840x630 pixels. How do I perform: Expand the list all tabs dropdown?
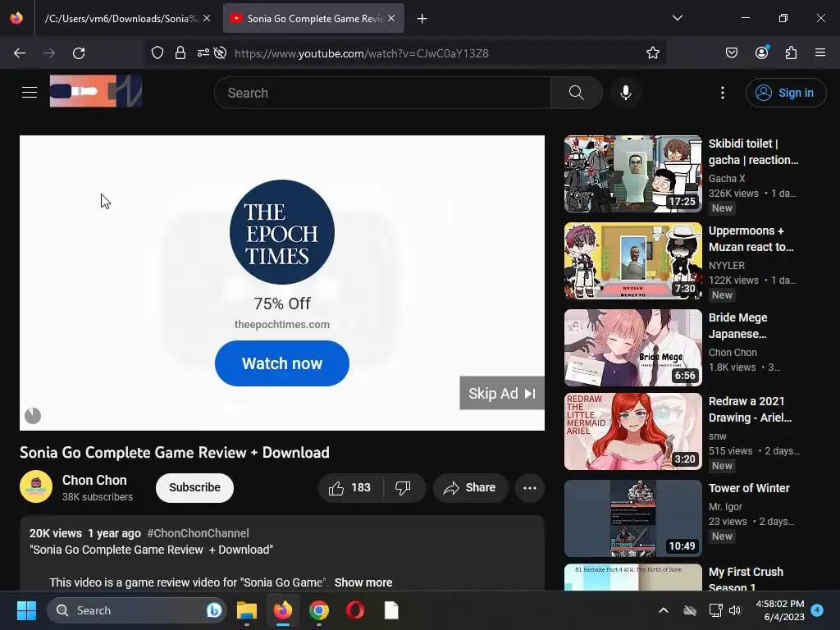point(678,18)
